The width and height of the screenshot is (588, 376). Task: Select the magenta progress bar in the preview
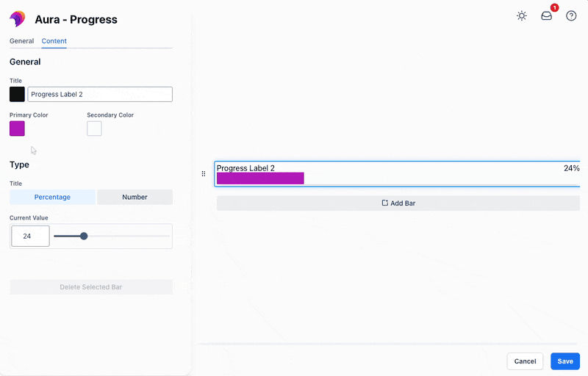click(260, 178)
